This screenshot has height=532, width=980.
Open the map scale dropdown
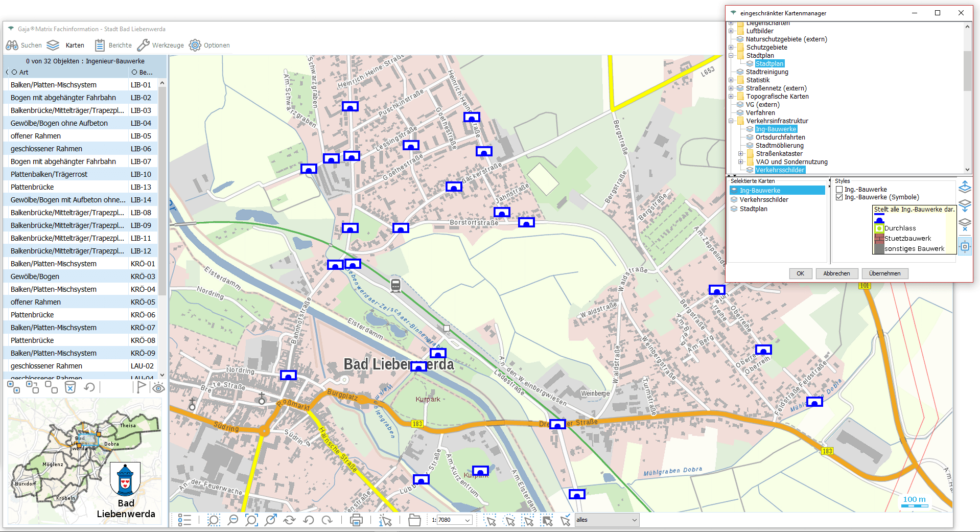(x=467, y=520)
